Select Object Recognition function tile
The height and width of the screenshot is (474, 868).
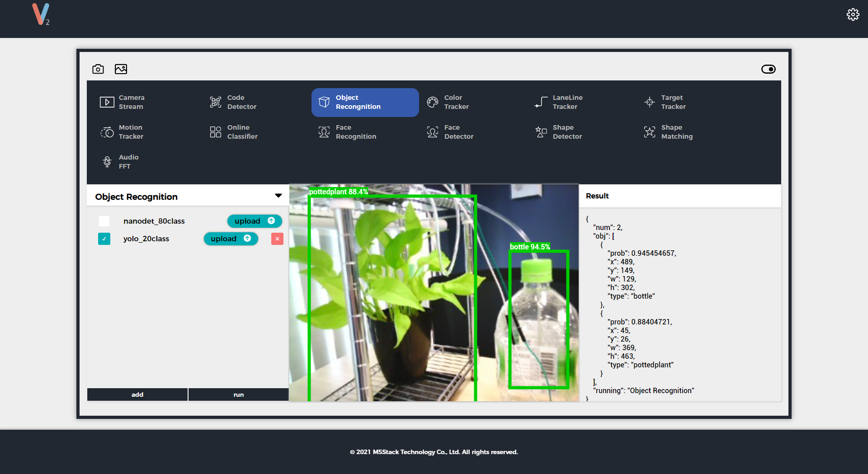pyautogui.click(x=365, y=102)
